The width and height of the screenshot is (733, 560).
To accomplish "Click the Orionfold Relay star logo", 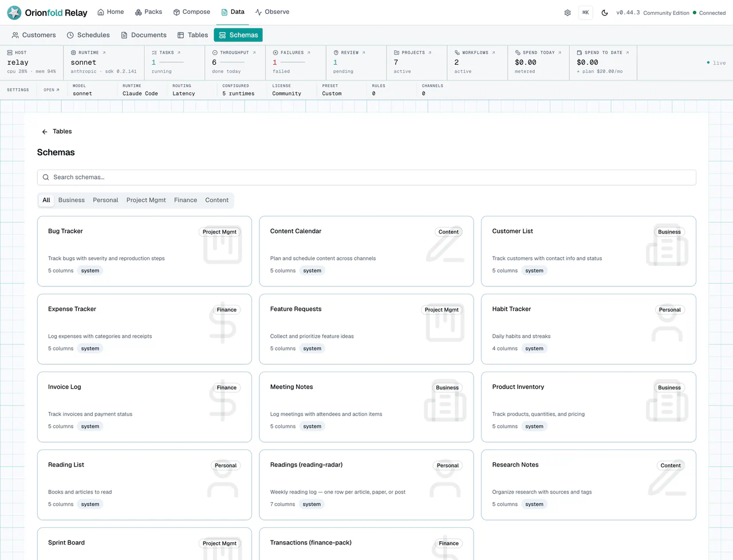I will (14, 13).
